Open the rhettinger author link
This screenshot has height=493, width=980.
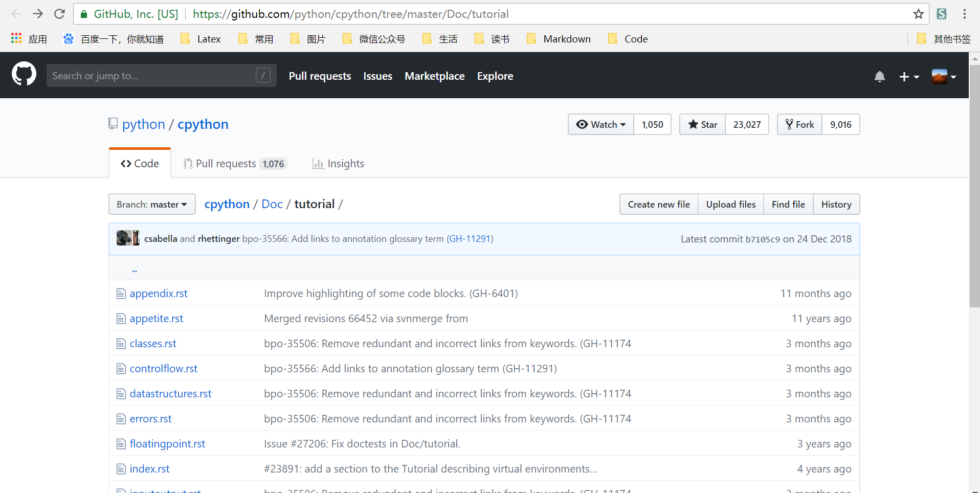click(218, 239)
